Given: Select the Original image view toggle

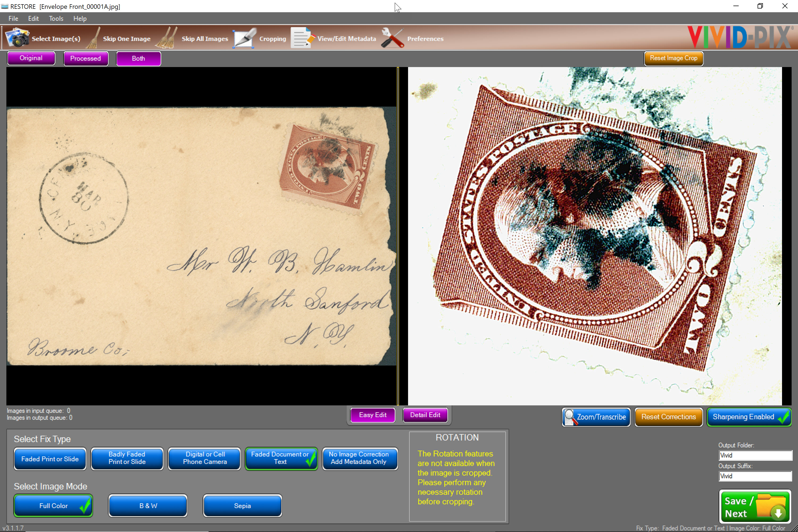Looking at the screenshot, I should tap(31, 58).
